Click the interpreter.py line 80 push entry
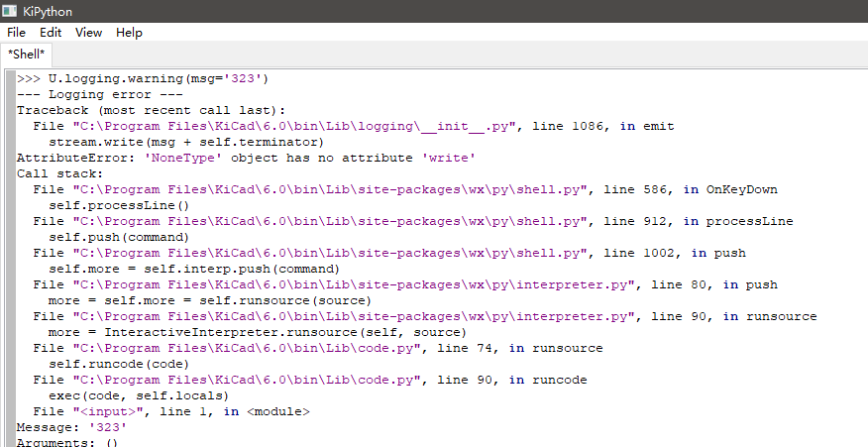868x447 pixels. point(404,284)
